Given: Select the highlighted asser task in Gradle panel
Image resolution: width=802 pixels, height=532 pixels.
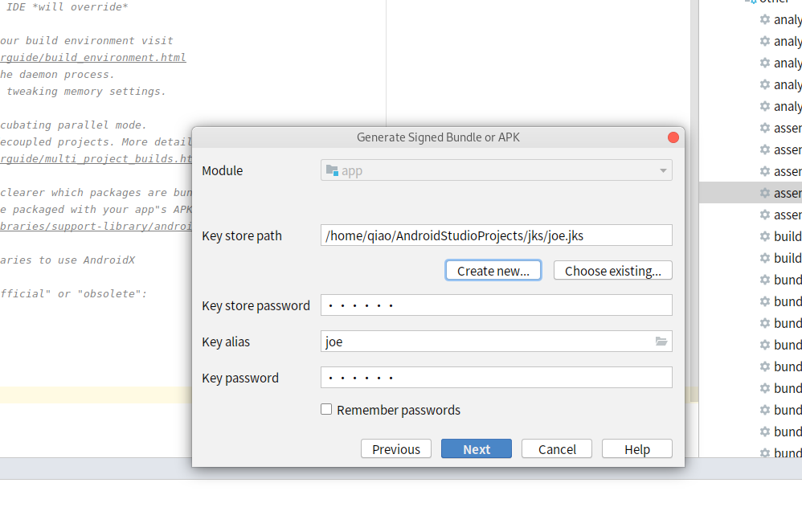Looking at the screenshot, I should coord(751,193).
